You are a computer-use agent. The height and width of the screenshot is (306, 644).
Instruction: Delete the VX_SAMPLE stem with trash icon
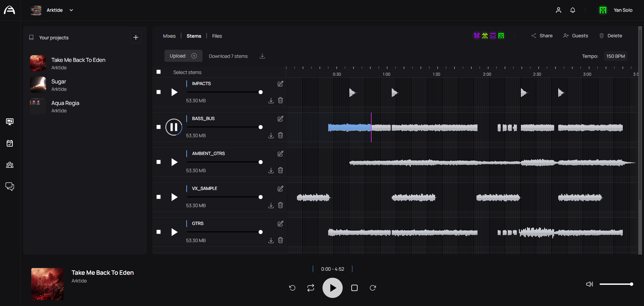[280, 205]
